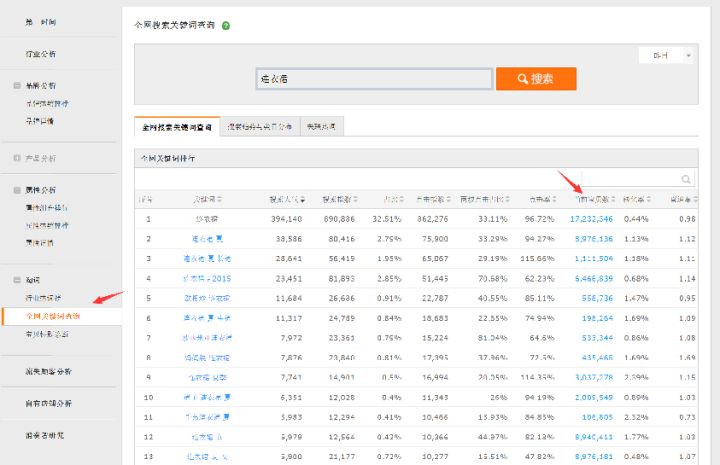
Task: Sort the table by 搜索指数 column
Action: 335,199
